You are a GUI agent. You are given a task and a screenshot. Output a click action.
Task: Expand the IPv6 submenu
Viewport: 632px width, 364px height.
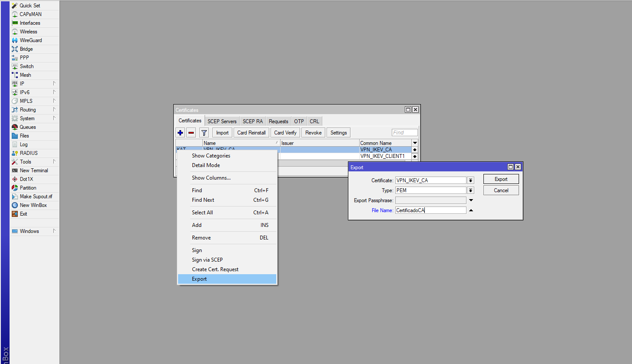tap(54, 92)
